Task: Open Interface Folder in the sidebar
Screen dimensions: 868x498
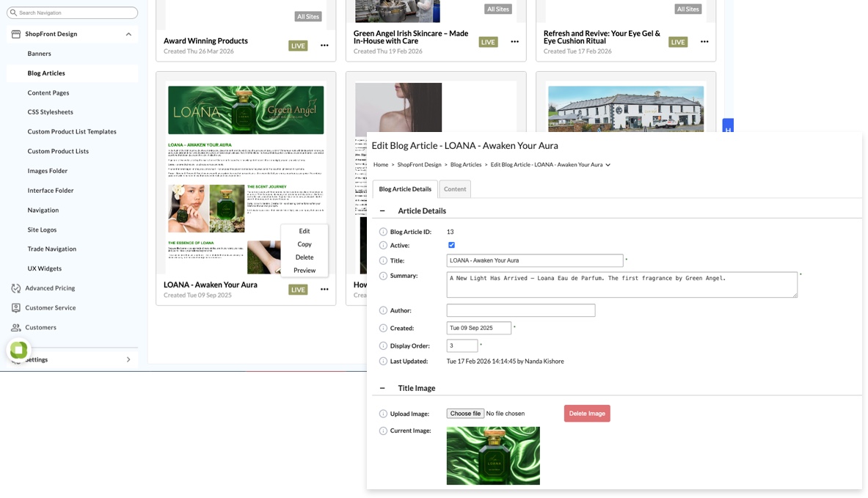Action: coord(51,191)
